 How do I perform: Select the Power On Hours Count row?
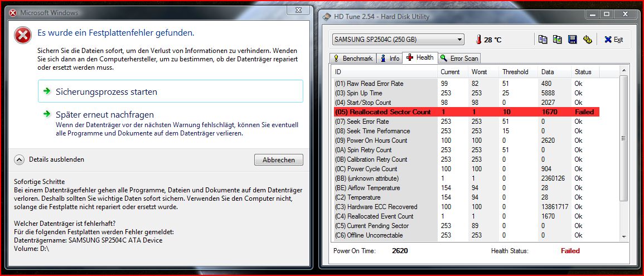pyautogui.click(x=466, y=141)
